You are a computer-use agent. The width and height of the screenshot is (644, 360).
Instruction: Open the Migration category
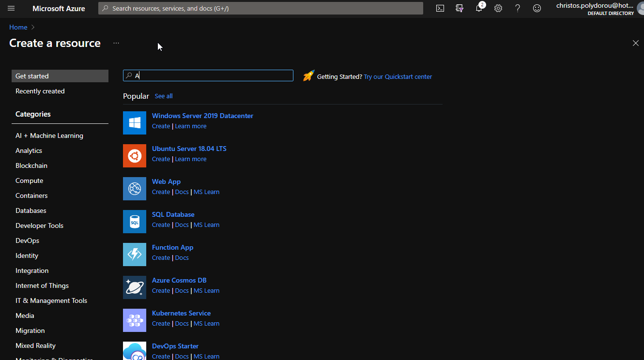(30, 330)
